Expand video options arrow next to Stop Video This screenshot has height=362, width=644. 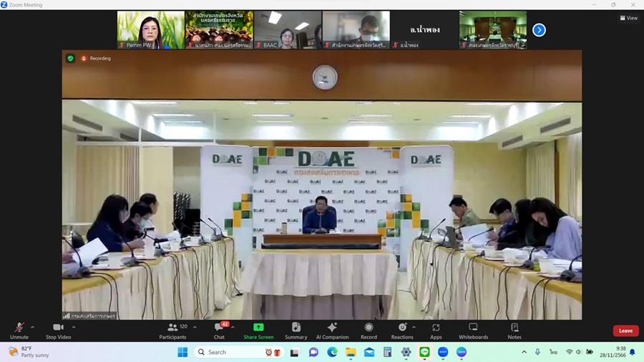coord(74,327)
